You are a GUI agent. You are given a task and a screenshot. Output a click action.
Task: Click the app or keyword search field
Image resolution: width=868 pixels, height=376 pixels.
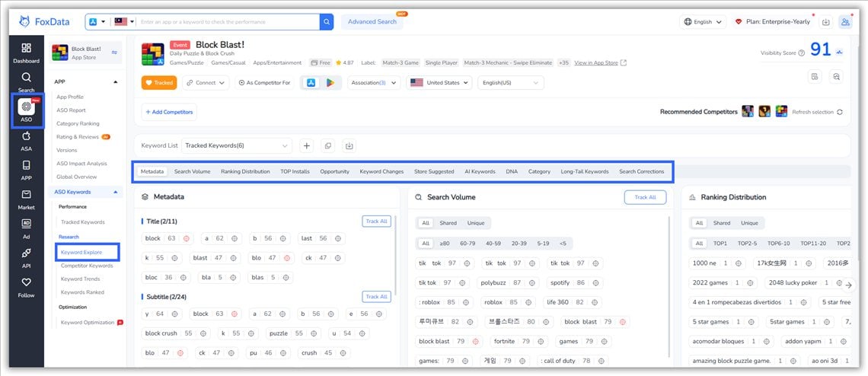tap(228, 21)
